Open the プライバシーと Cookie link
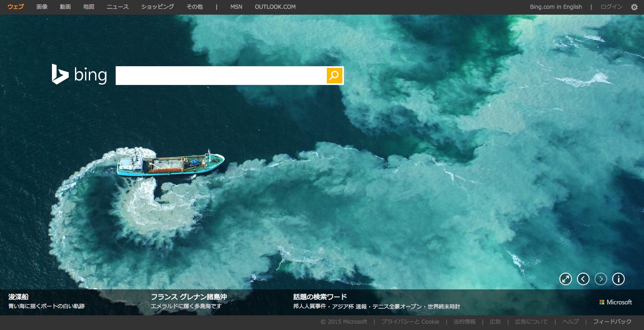Image resolution: width=644 pixels, height=330 pixels. point(410,322)
